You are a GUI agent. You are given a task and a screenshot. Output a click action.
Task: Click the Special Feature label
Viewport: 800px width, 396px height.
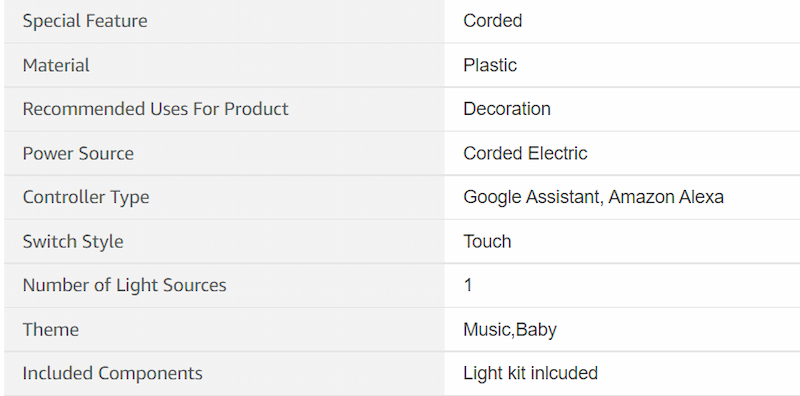tap(85, 21)
